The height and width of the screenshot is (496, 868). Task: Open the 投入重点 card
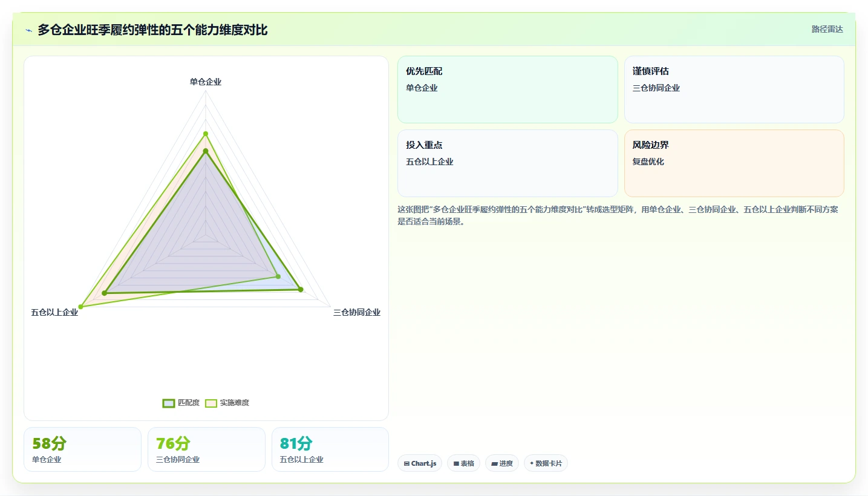[507, 163]
